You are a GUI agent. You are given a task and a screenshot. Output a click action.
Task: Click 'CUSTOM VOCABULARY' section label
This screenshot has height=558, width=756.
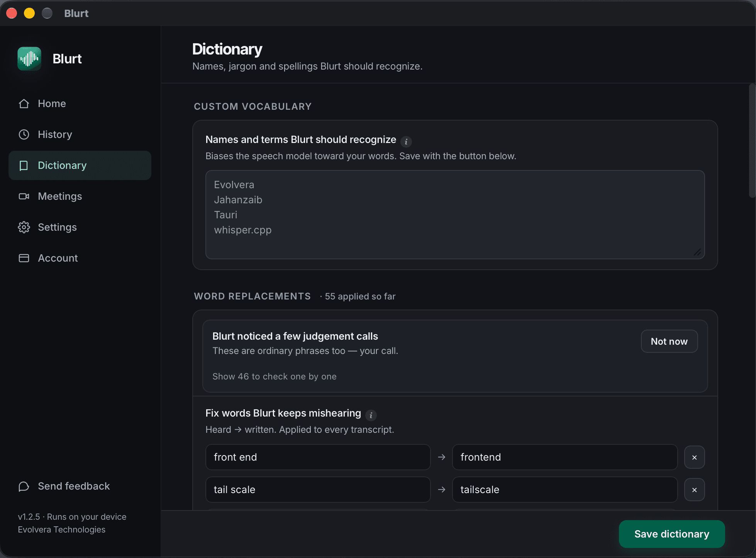tap(253, 106)
